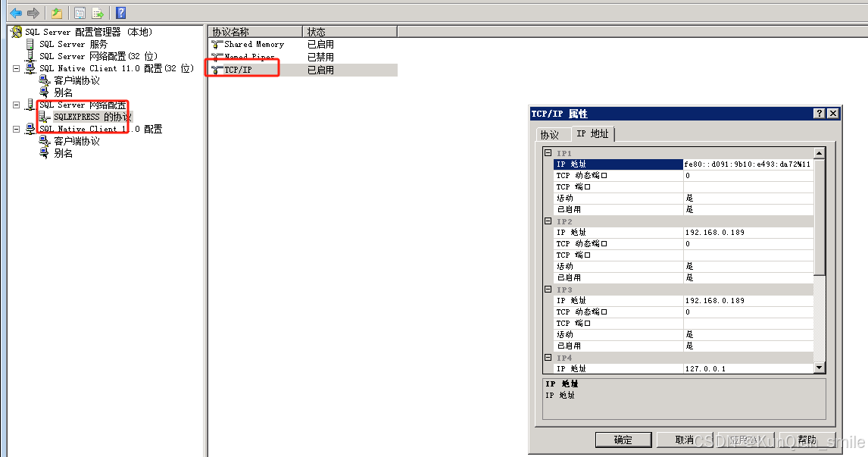Click IP1 TCP 端口 value field
The height and width of the screenshot is (457, 868).
tap(748, 186)
